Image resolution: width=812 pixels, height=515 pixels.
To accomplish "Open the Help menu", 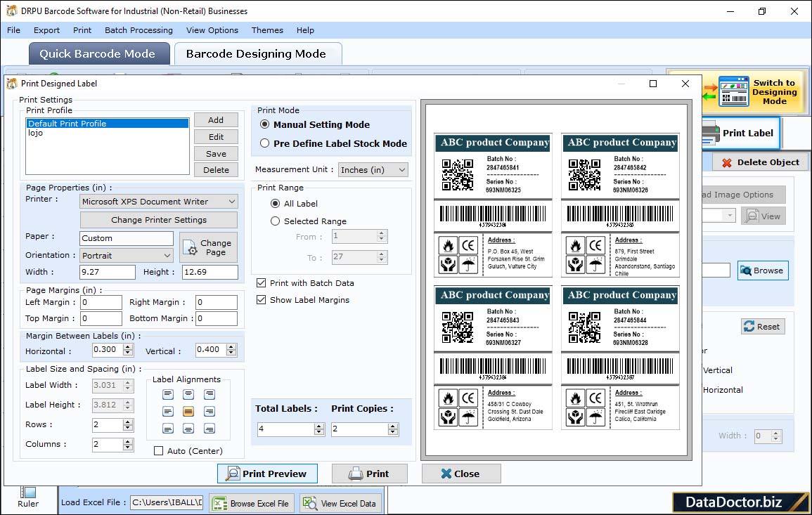I will click(305, 30).
